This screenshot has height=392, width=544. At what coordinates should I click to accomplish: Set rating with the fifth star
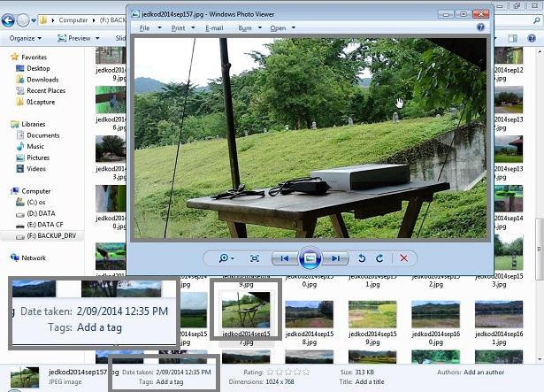tap(306, 372)
